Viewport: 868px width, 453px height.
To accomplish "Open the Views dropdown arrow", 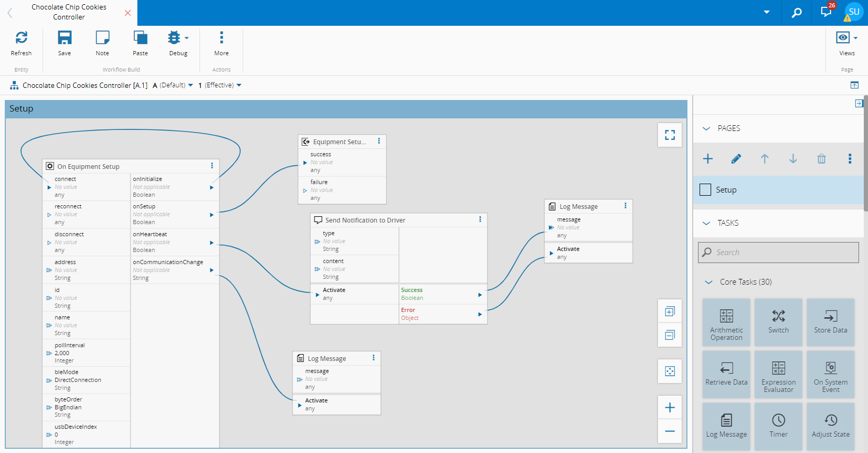I will click(856, 38).
